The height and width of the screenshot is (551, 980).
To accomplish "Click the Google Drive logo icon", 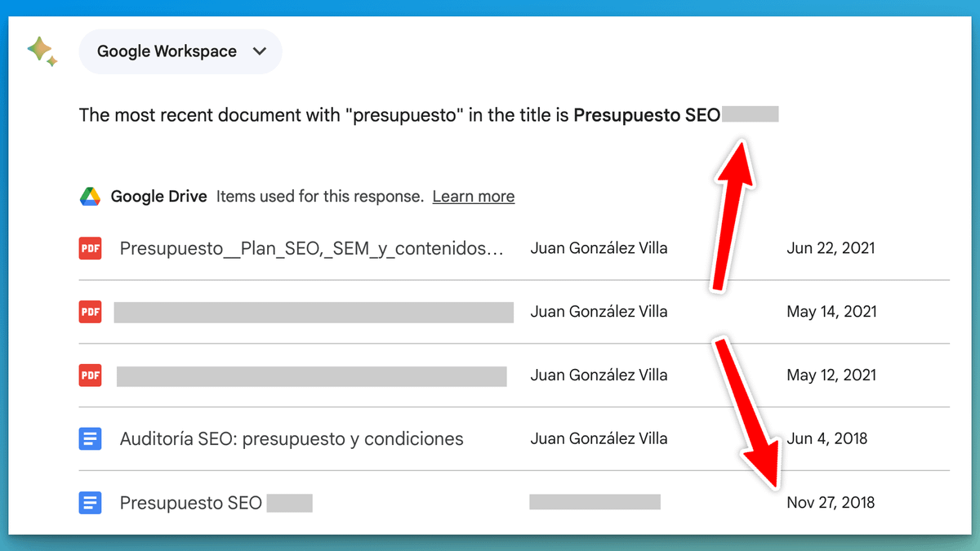I will click(90, 197).
